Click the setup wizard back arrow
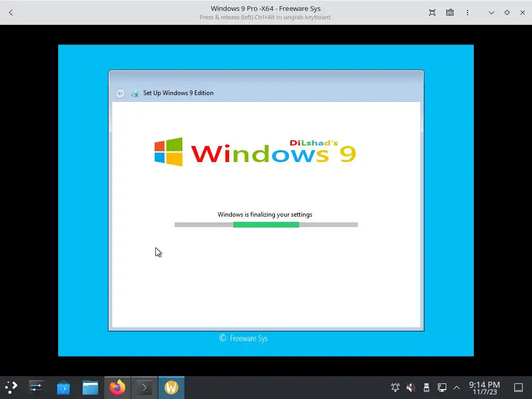Image resolution: width=532 pixels, height=399 pixels. pyautogui.click(x=120, y=94)
